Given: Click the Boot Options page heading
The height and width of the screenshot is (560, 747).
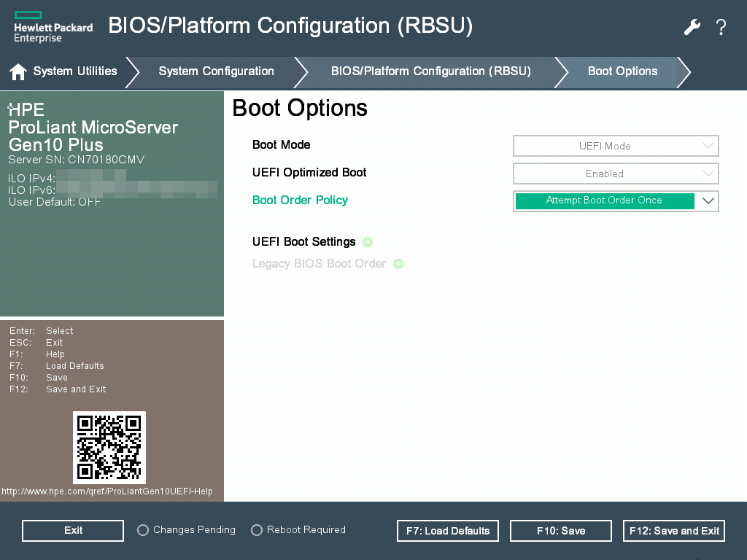Looking at the screenshot, I should pyautogui.click(x=300, y=108).
